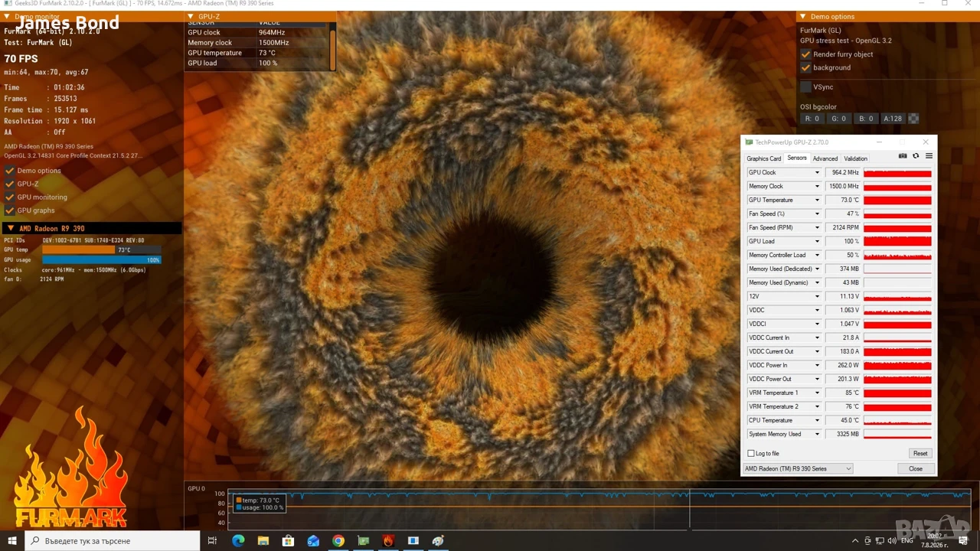Switch to the Graphics Card tab

[764, 158]
